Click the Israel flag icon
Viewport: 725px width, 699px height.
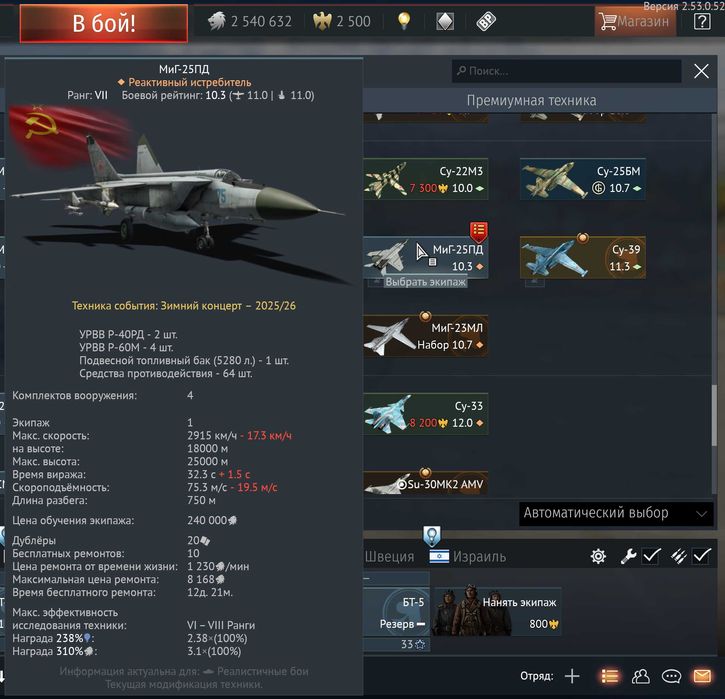coord(439,556)
